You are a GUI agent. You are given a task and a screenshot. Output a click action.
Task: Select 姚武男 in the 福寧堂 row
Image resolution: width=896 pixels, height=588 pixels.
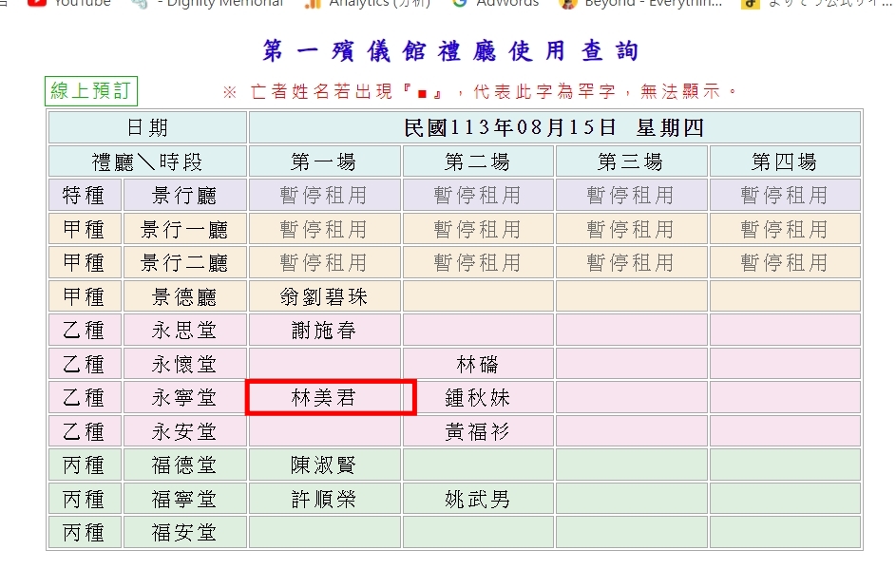pyautogui.click(x=478, y=500)
